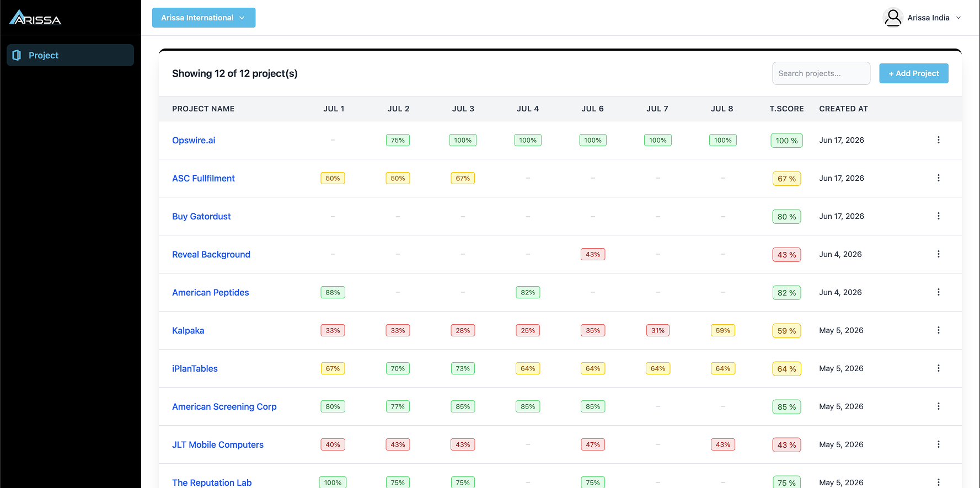Expand the Arissa International organization dropdown
The image size is (980, 488).
coord(204,18)
